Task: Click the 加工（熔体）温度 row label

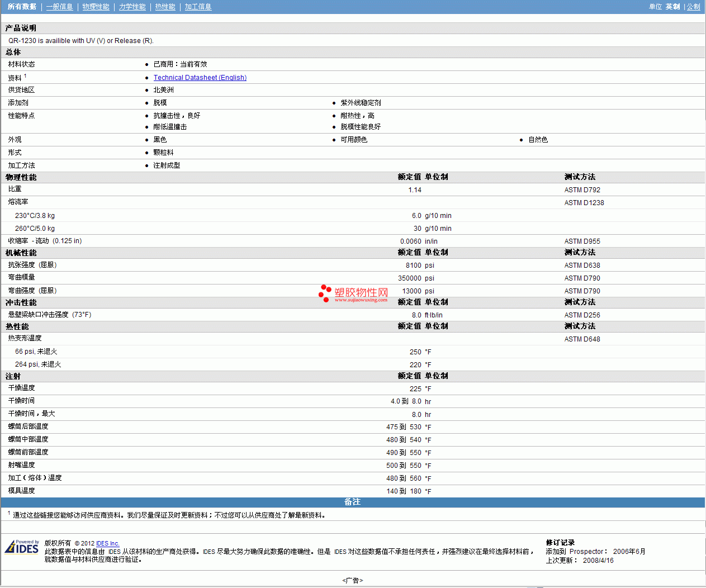Action: pos(35,478)
